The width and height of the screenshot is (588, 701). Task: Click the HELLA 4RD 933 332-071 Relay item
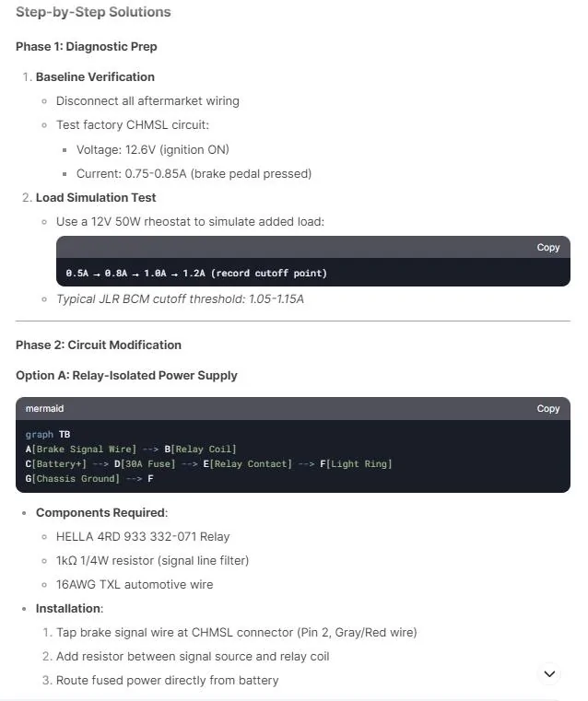point(143,536)
